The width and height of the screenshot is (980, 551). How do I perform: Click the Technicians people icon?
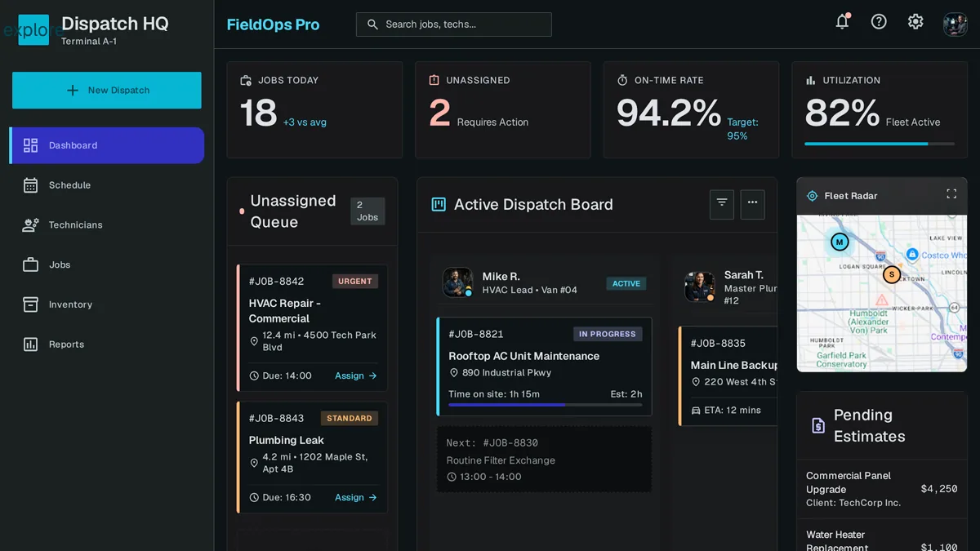tap(31, 225)
